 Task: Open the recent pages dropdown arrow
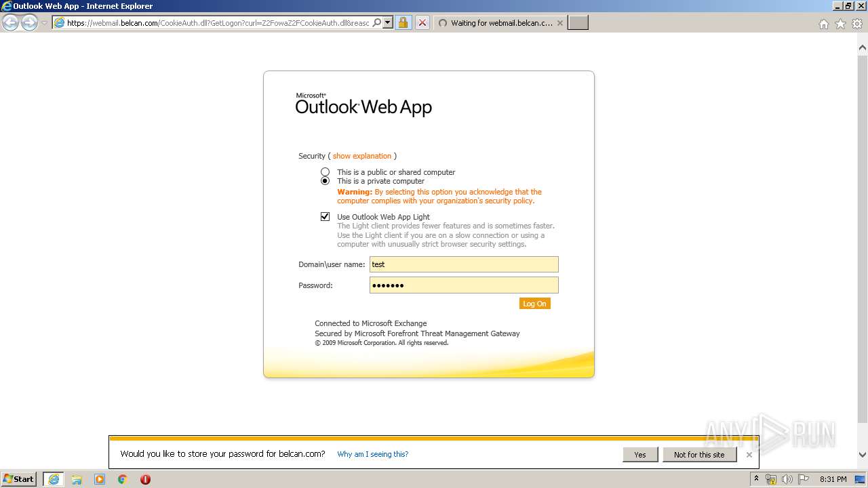click(x=44, y=23)
